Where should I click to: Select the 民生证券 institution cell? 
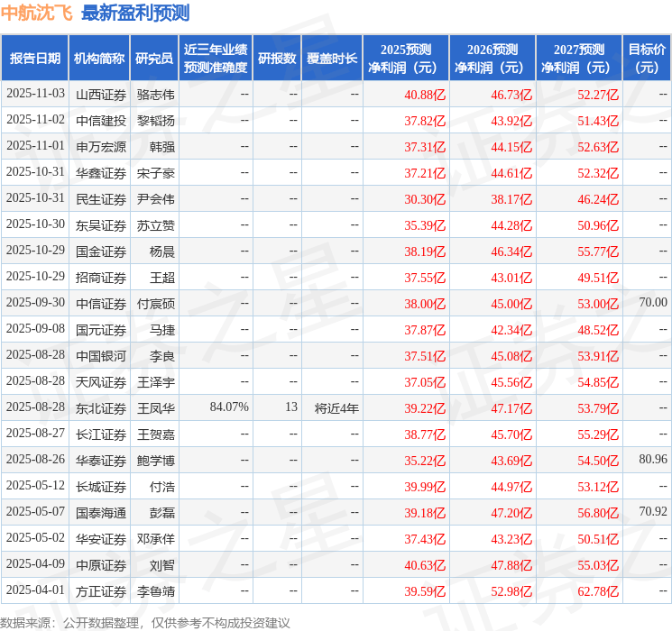click(101, 199)
